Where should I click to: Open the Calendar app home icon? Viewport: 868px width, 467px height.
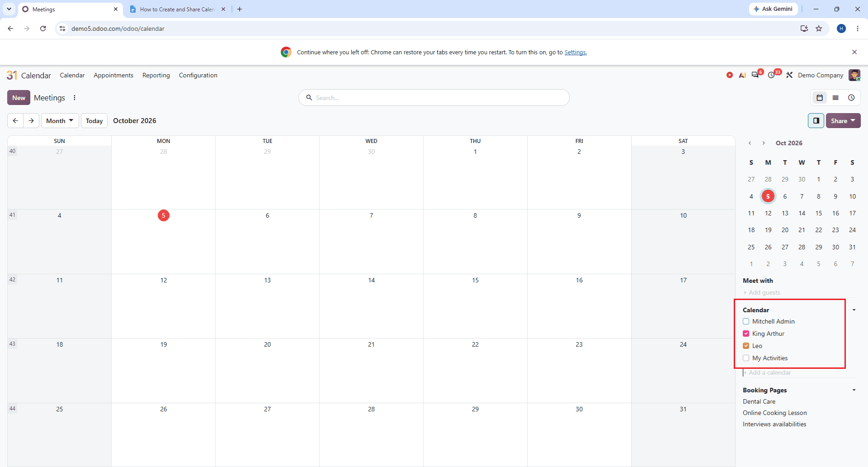(x=12, y=75)
